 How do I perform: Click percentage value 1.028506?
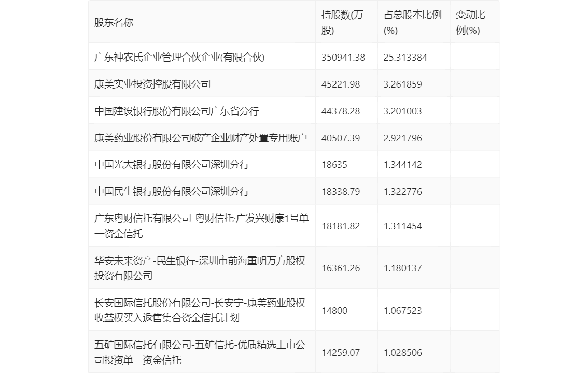(403, 353)
